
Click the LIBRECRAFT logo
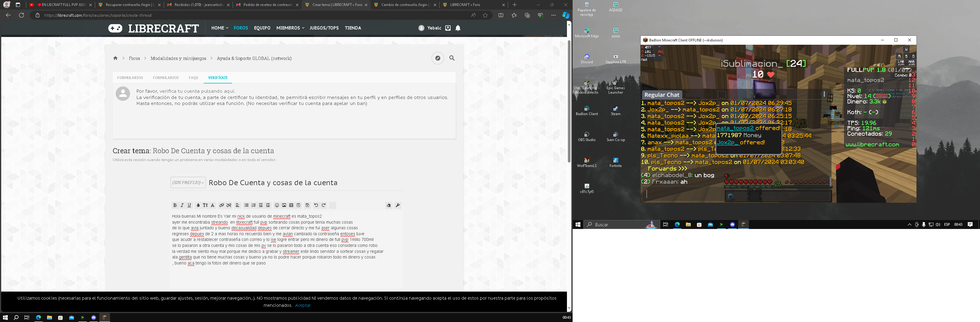153,28
